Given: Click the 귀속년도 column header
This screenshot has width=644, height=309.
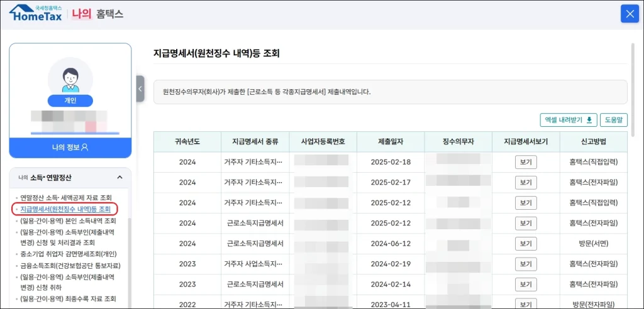Looking at the screenshot, I should click(187, 141).
